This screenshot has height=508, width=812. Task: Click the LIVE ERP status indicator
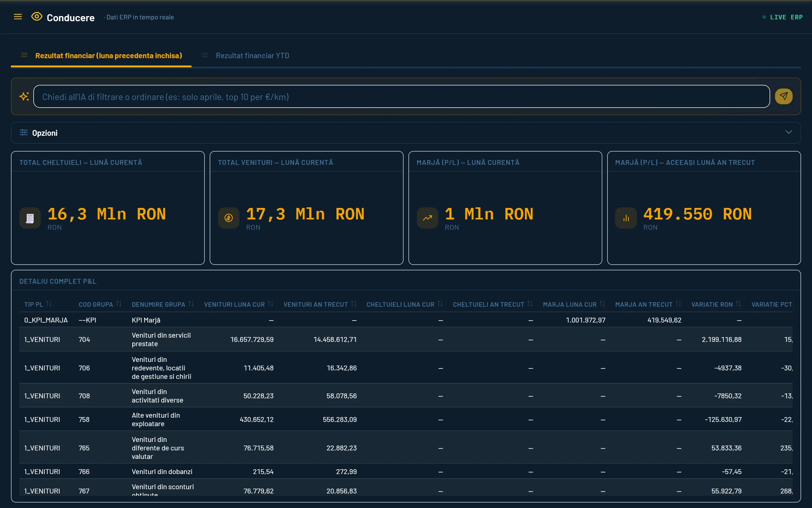[782, 17]
